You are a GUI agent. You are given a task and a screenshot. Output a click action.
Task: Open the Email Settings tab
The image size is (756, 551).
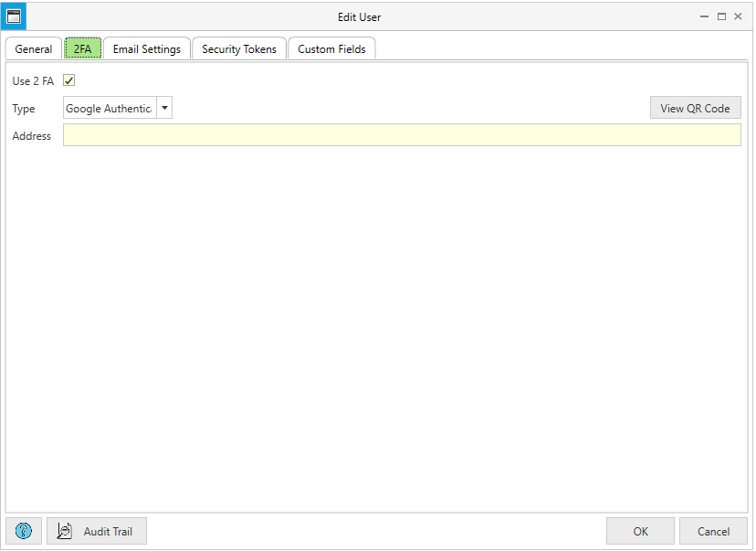tap(147, 48)
